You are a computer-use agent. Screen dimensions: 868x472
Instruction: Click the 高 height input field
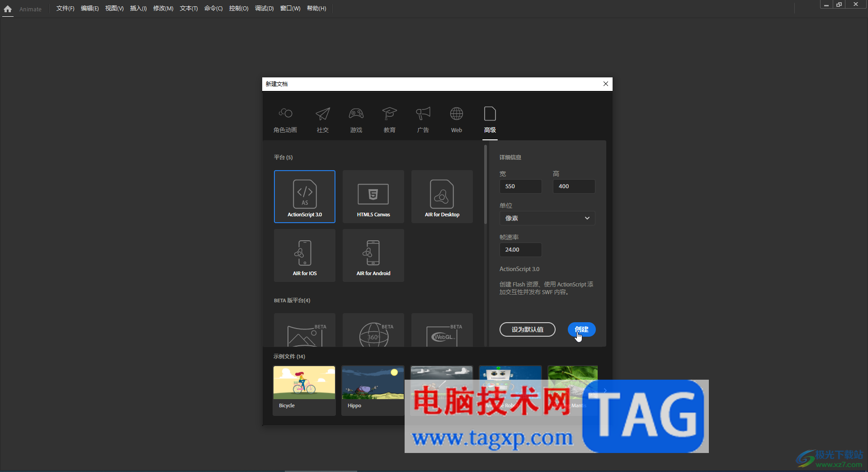click(x=574, y=186)
